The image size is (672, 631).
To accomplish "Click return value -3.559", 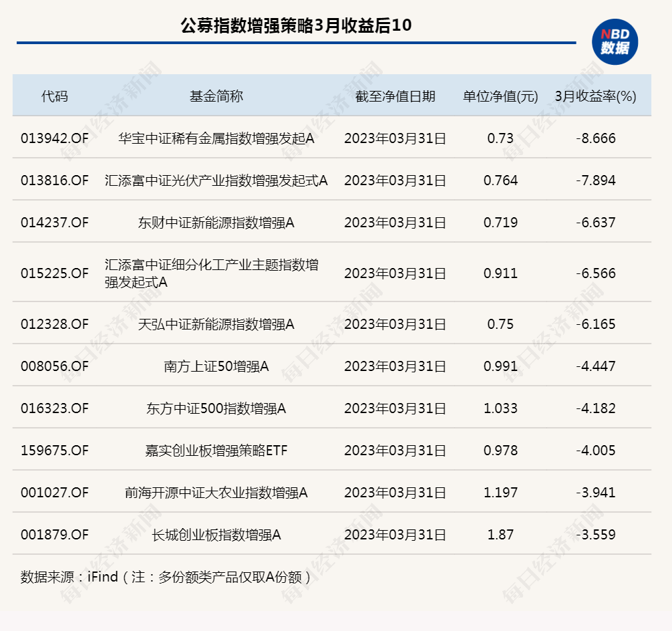I will 596,534.
